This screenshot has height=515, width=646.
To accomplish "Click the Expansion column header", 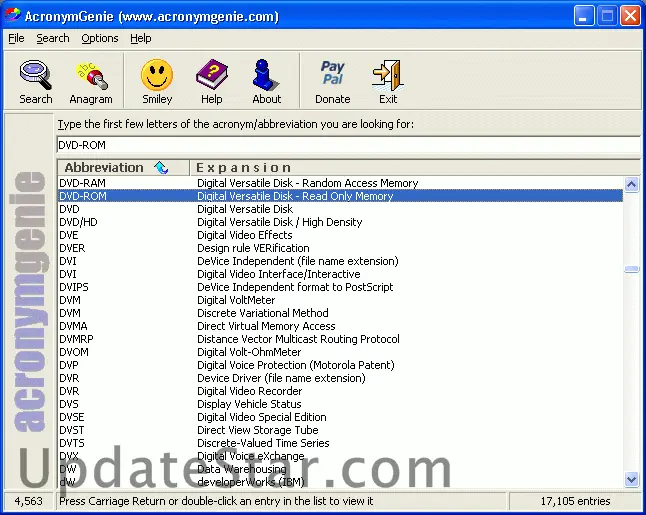I will (400, 167).
